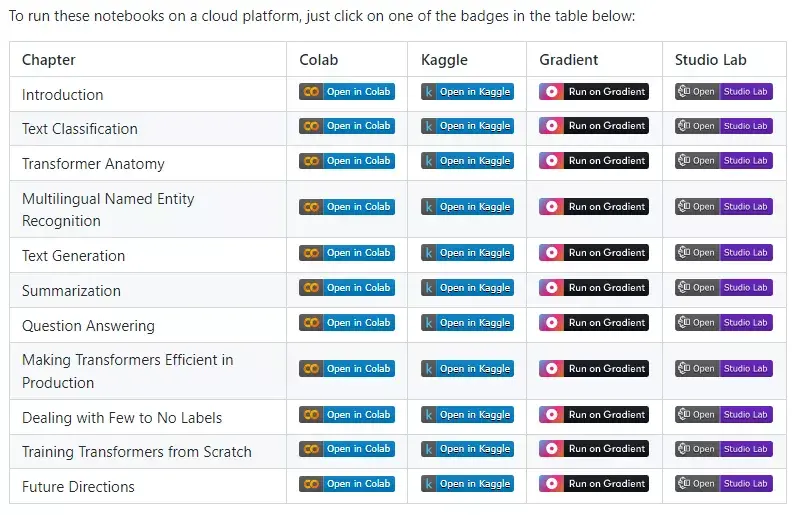Click Open in Kaggle for Introduction
Viewport: 798px width, 515px height.
click(467, 92)
